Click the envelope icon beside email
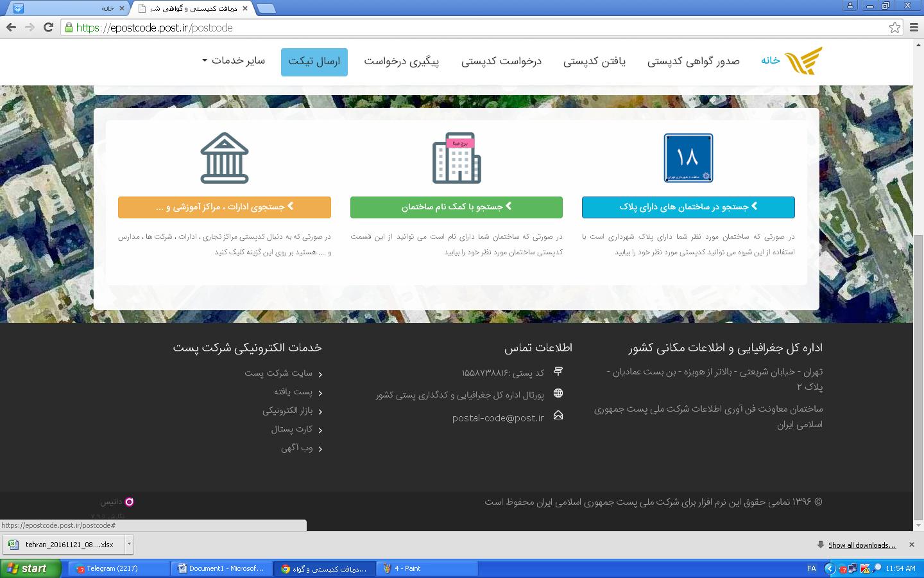 [558, 416]
